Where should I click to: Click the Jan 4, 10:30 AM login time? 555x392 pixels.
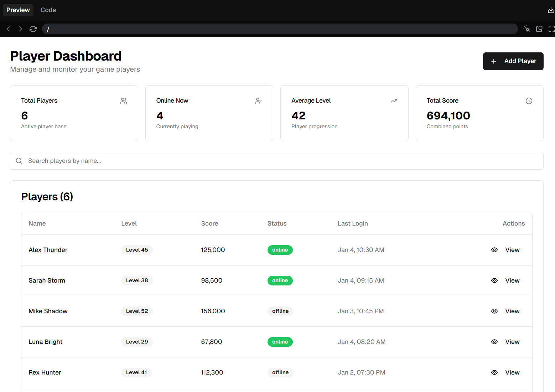pyautogui.click(x=361, y=250)
